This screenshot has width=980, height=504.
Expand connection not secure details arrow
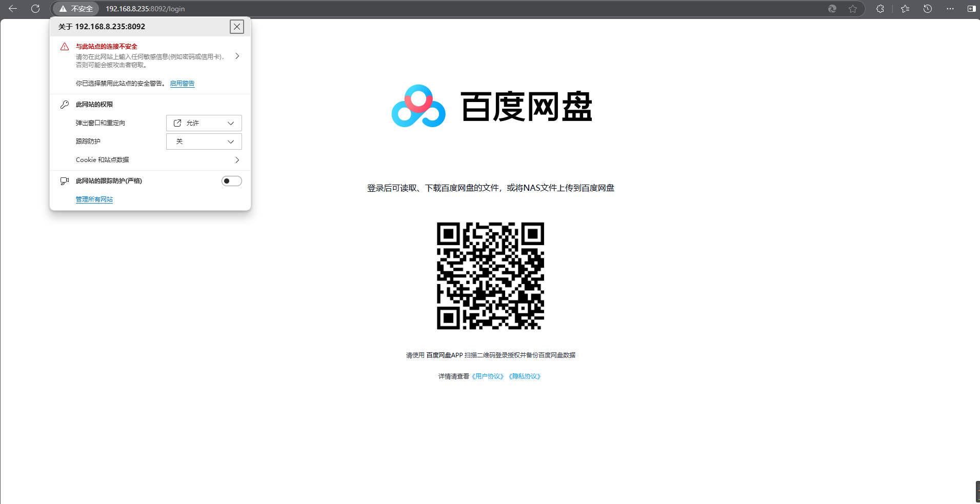[237, 56]
